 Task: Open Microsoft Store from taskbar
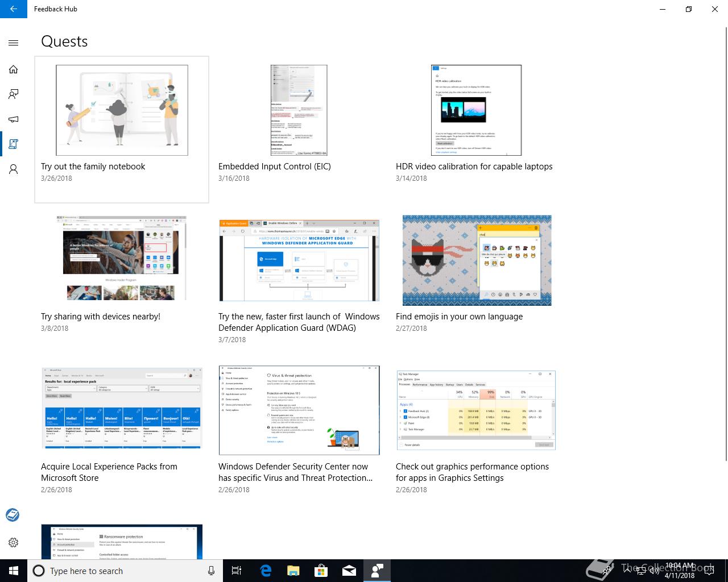321,571
